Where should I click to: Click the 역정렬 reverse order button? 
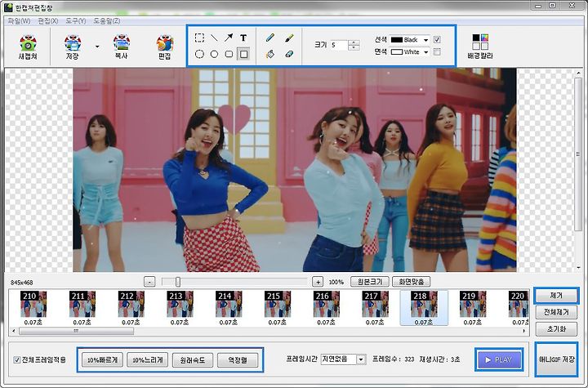[238, 360]
